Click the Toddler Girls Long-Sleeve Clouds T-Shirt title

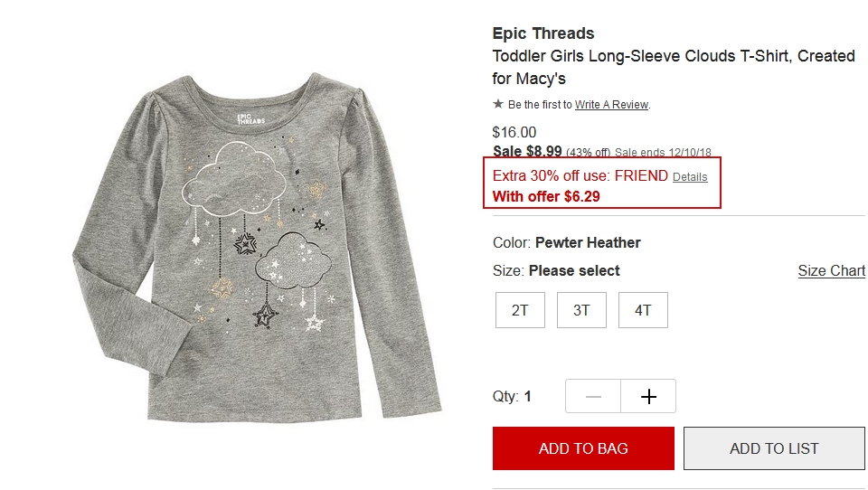click(674, 67)
